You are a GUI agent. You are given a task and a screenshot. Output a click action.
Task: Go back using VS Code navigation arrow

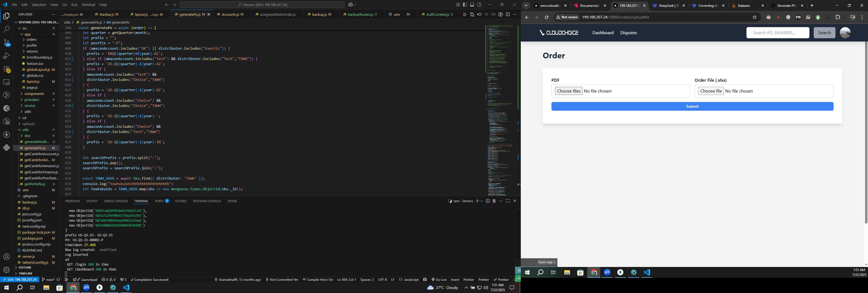click(x=167, y=5)
